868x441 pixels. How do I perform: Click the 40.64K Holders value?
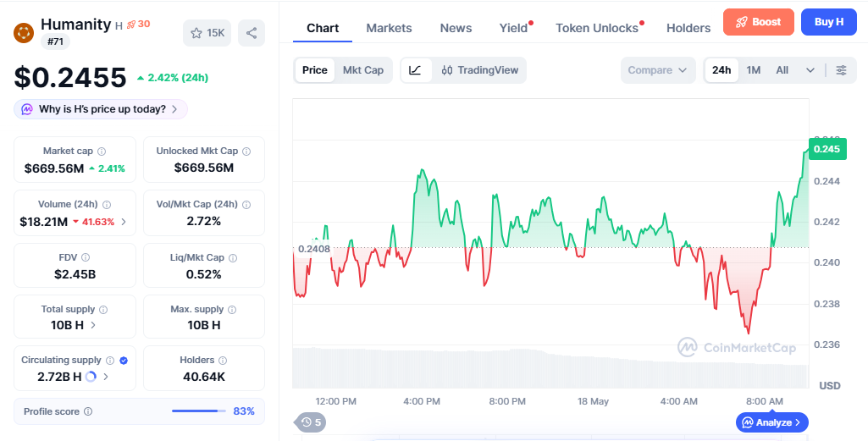tap(204, 377)
